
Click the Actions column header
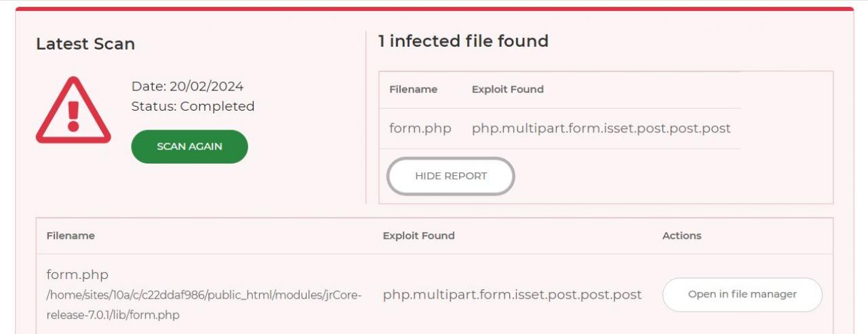point(682,236)
